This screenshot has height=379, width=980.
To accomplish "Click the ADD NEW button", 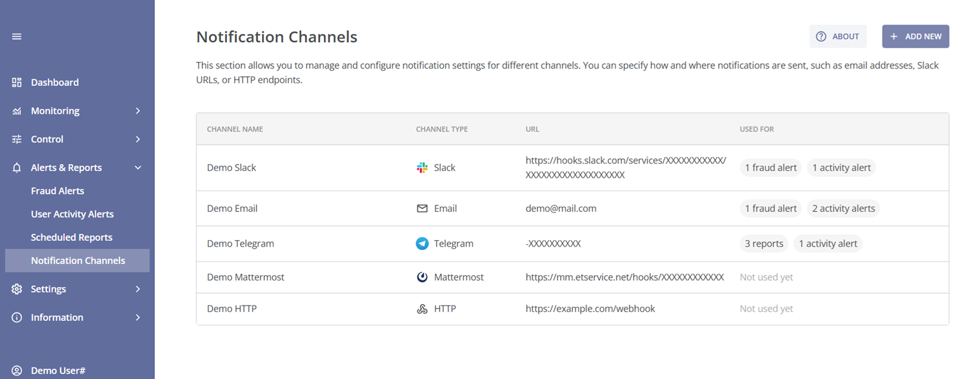I will 915,36.
